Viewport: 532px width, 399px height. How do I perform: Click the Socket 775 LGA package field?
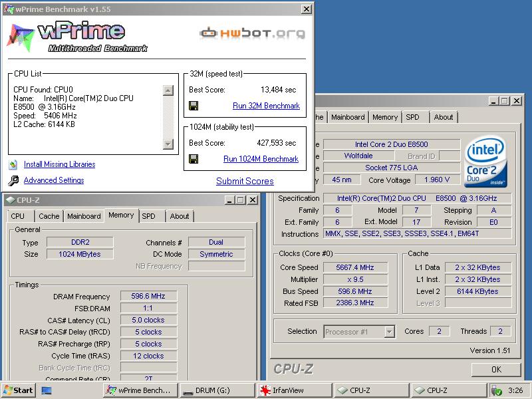(392, 168)
